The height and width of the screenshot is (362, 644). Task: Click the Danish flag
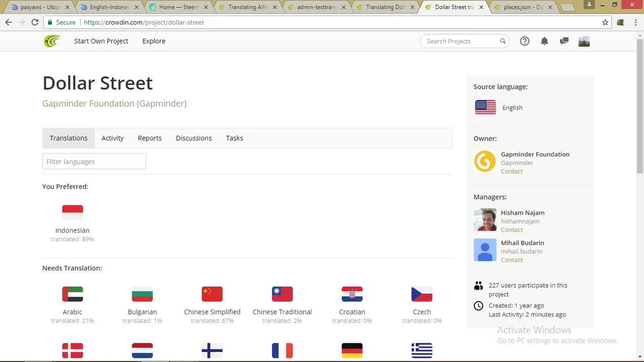click(72, 350)
